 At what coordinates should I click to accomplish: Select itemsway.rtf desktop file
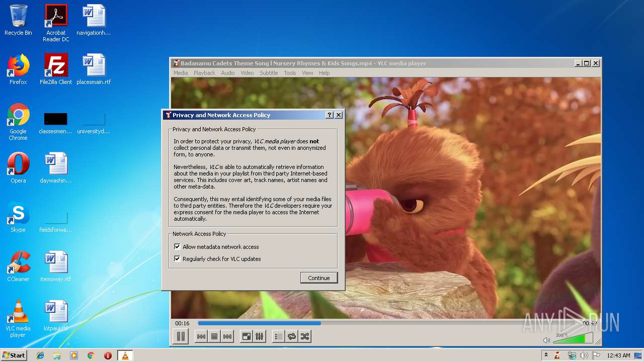coord(56,266)
